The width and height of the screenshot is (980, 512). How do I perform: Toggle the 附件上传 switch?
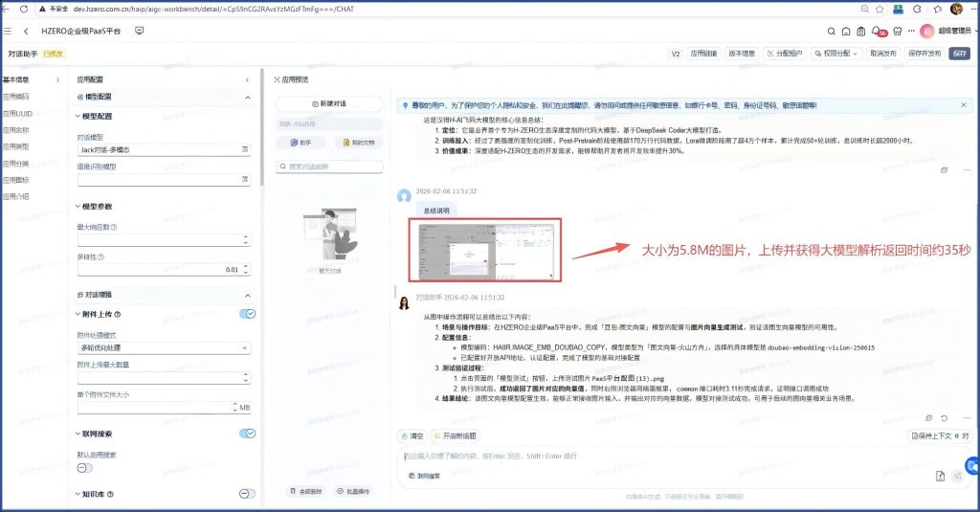click(247, 314)
